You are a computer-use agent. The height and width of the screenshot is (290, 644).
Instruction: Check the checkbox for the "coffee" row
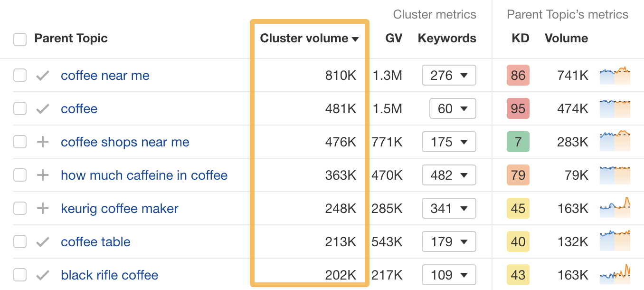(20, 108)
